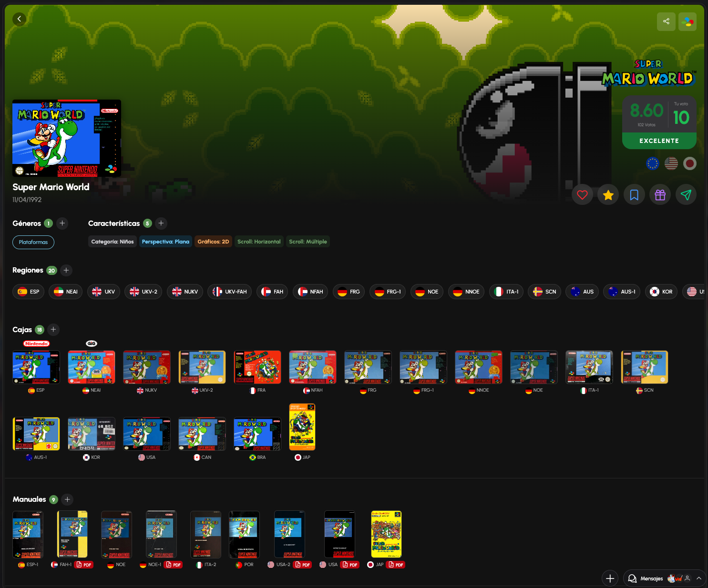Go back using the top-left arrow
This screenshot has width=708, height=588.
tap(19, 19)
